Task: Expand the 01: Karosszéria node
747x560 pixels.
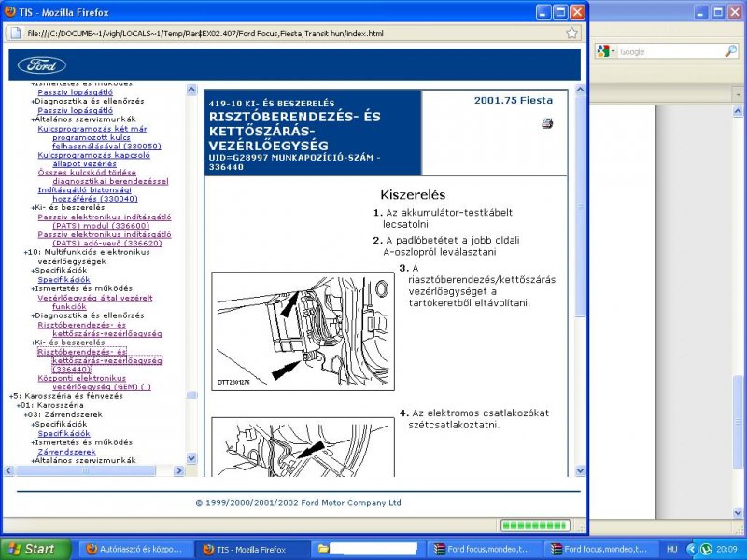Action: tap(19, 405)
